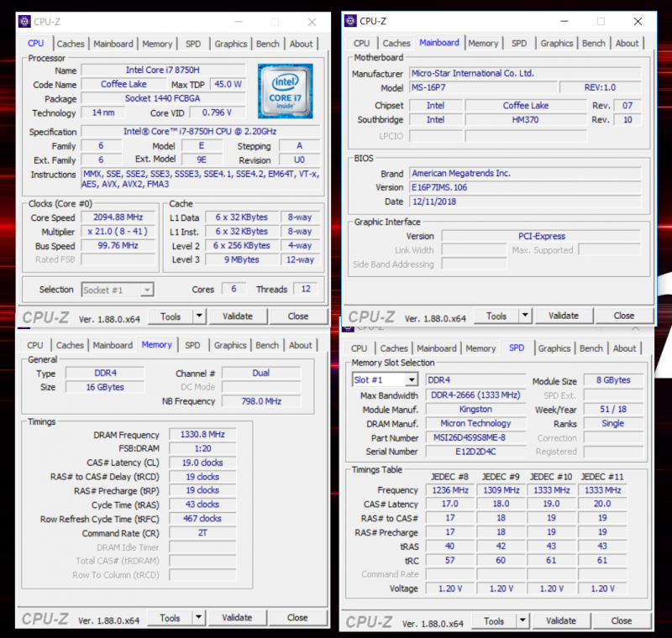The height and width of the screenshot is (638, 672).
Task: Open the Graphics tab in the Memory timings window
Action: (x=230, y=345)
